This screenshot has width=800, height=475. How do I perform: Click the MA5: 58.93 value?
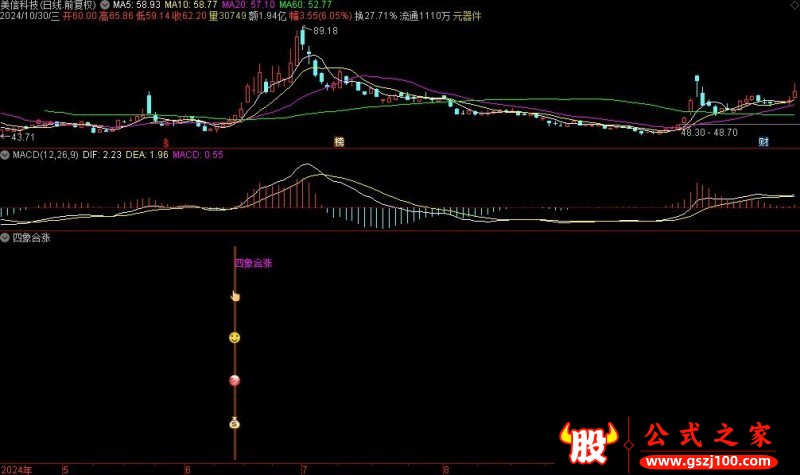[136, 5]
